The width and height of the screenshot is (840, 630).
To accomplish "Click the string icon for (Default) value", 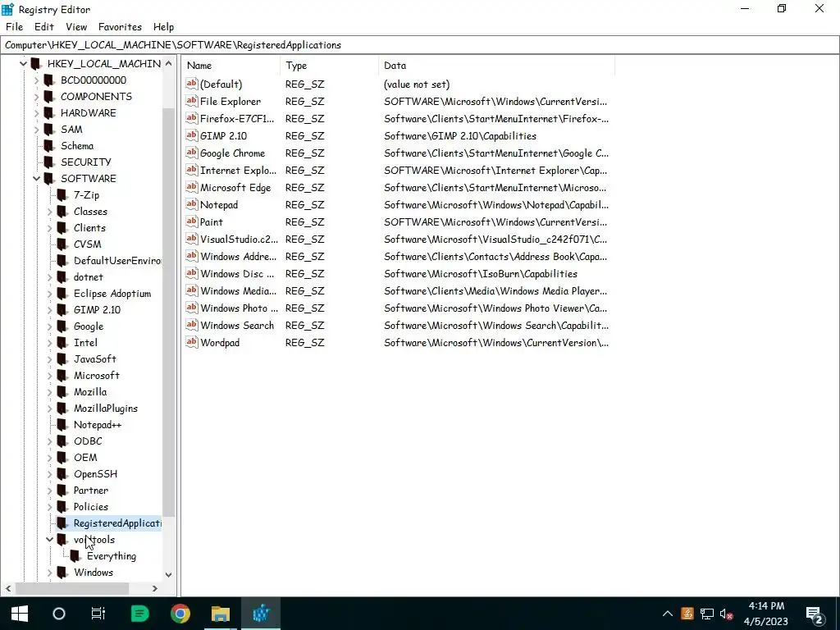I will tap(192, 84).
